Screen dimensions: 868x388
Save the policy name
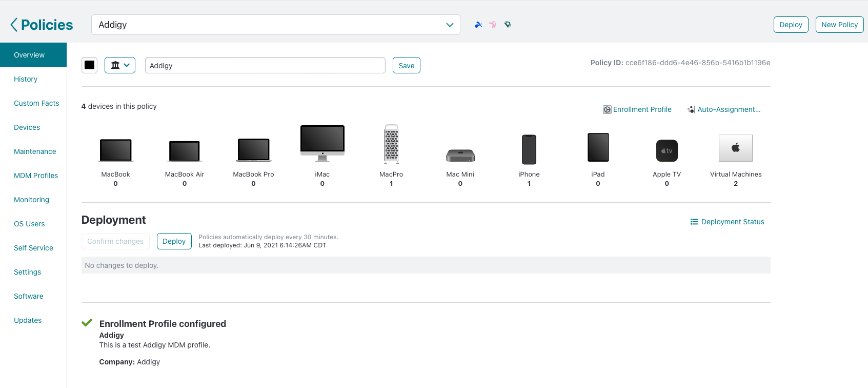[406, 65]
